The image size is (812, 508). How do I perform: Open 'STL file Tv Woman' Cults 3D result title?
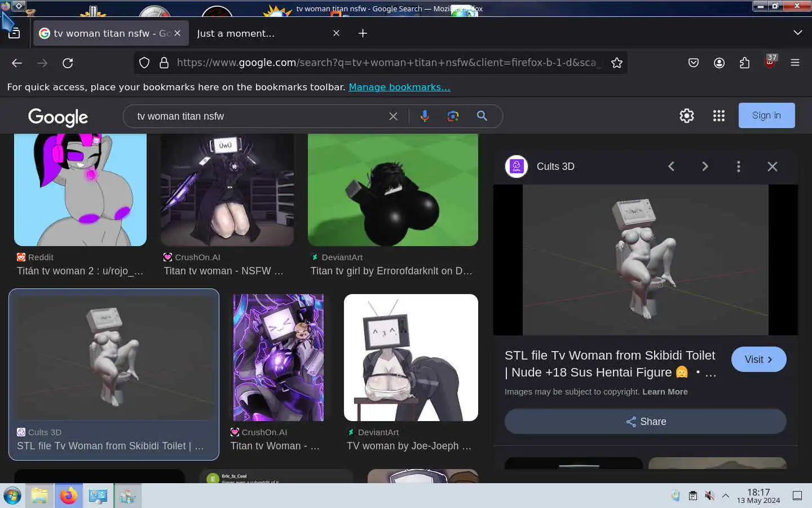(x=111, y=446)
